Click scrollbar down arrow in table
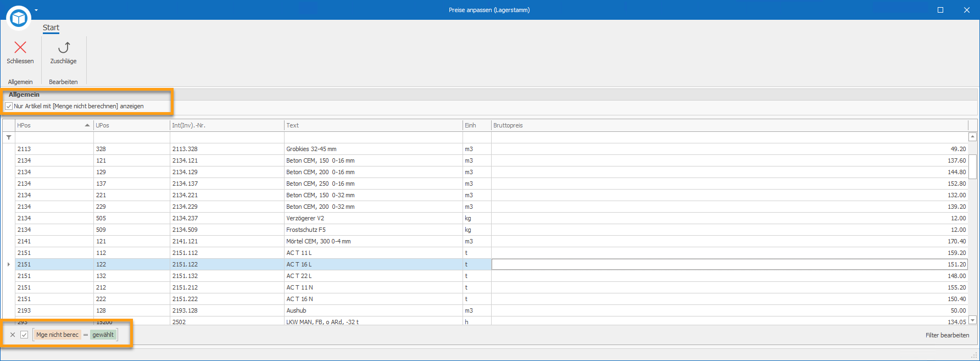Screen dimensions: 980x361 pyautogui.click(x=972, y=320)
